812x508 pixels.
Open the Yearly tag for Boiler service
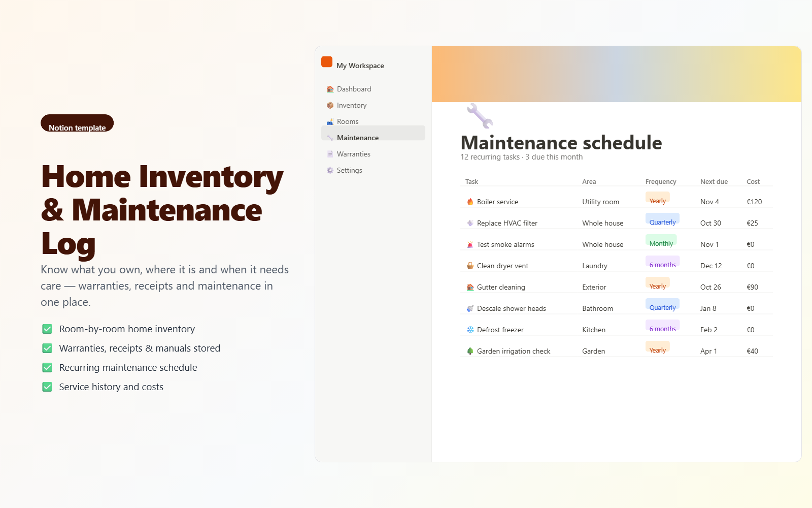658,198
